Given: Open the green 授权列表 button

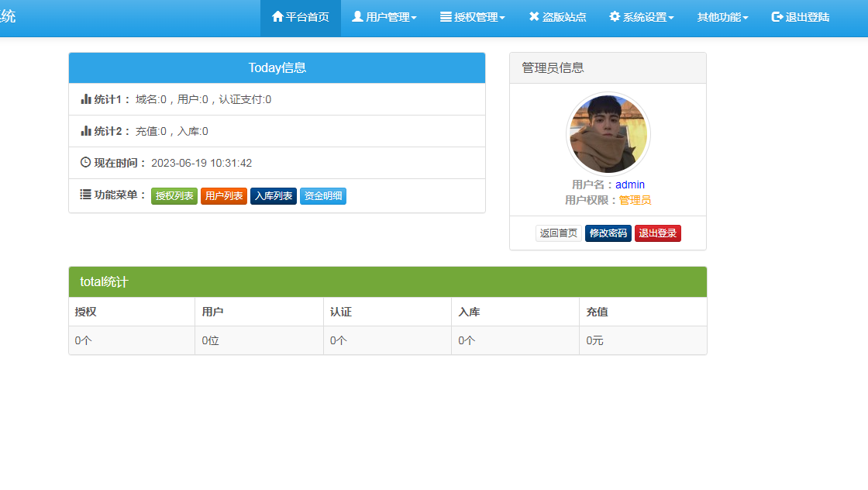Looking at the screenshot, I should 174,196.
